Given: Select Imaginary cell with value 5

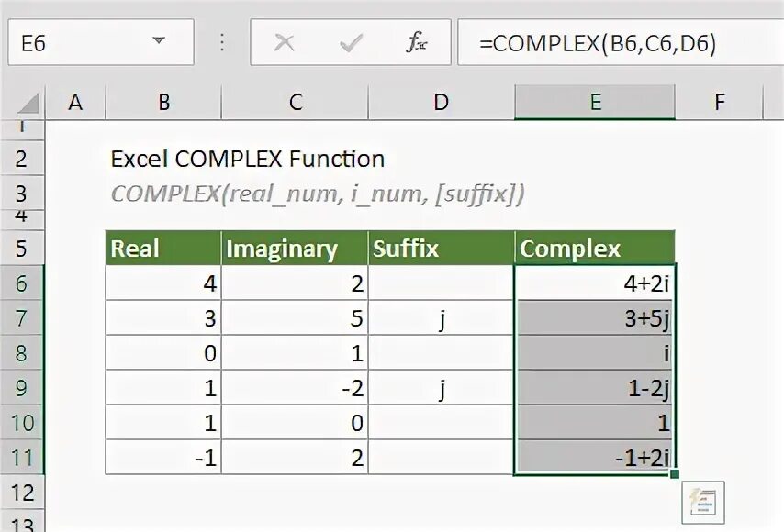Looking at the screenshot, I should 295,317.
